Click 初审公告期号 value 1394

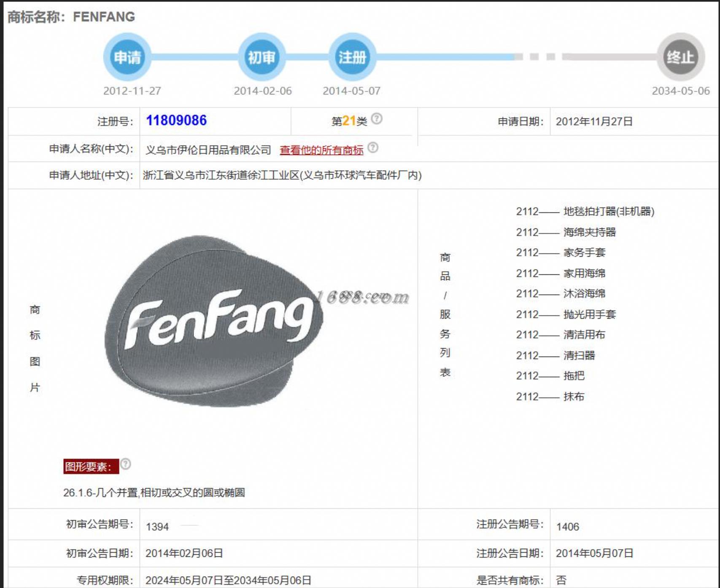pos(157,526)
